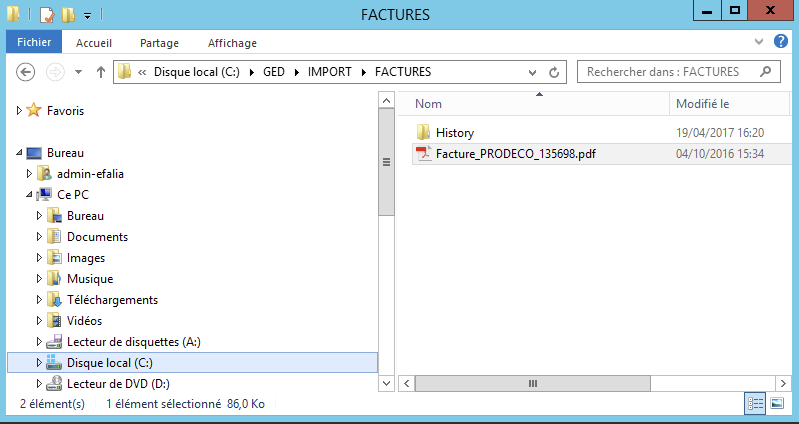Click the New folder quick access icon
The height and width of the screenshot is (424, 799).
pos(68,15)
